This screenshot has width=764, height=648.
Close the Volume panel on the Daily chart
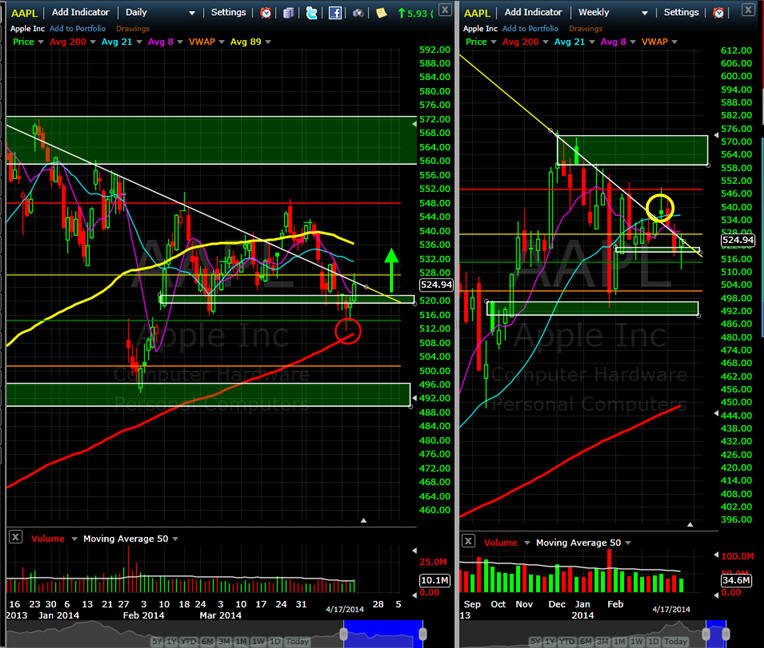[16, 537]
